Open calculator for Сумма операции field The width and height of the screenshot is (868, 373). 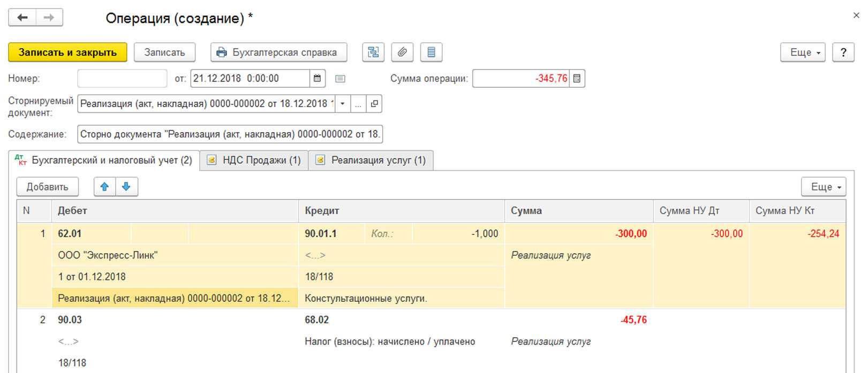577,79
